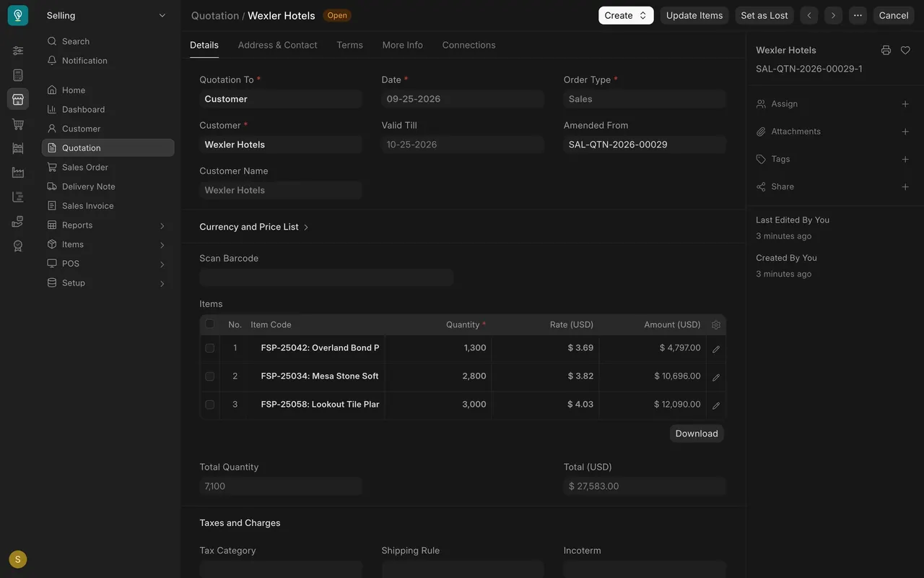This screenshot has height=578, width=924.
Task: Select all items with the header checkbox
Action: tap(210, 324)
